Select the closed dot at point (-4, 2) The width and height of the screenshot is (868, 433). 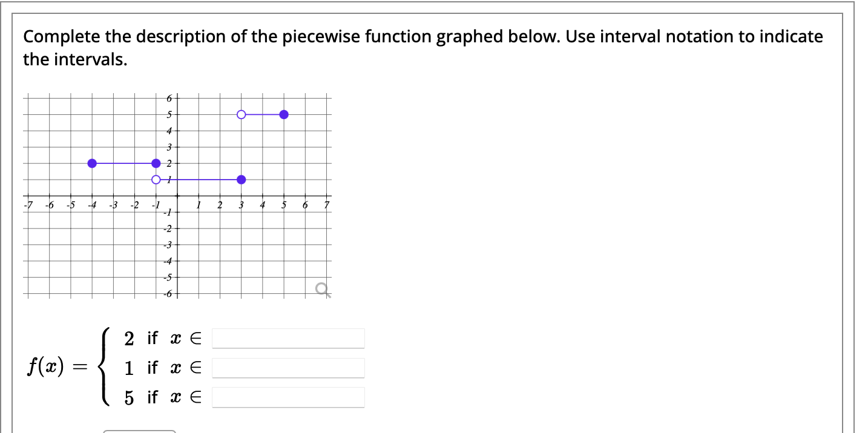pos(91,163)
